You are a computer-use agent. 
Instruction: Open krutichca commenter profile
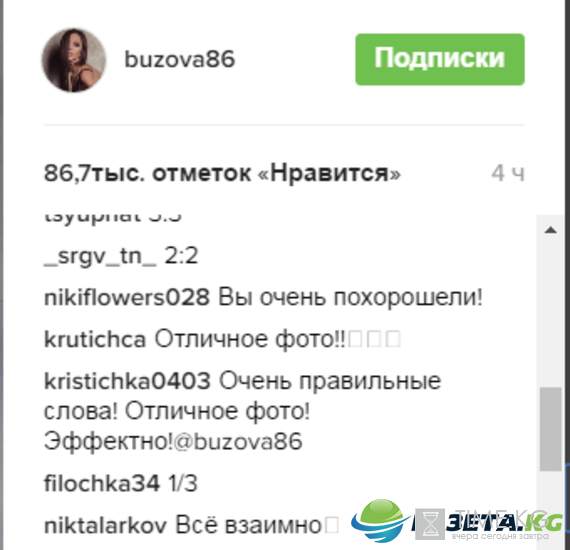(x=95, y=339)
